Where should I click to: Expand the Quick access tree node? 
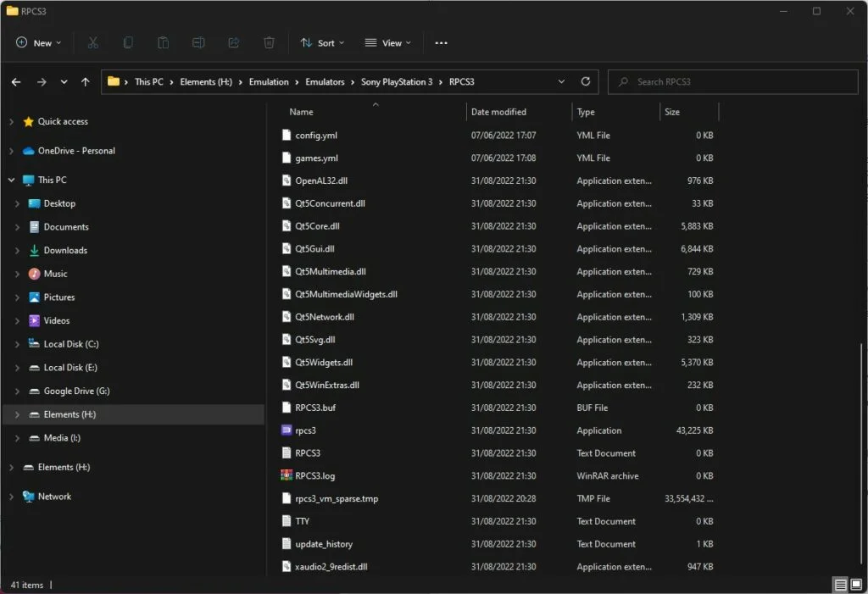click(11, 122)
